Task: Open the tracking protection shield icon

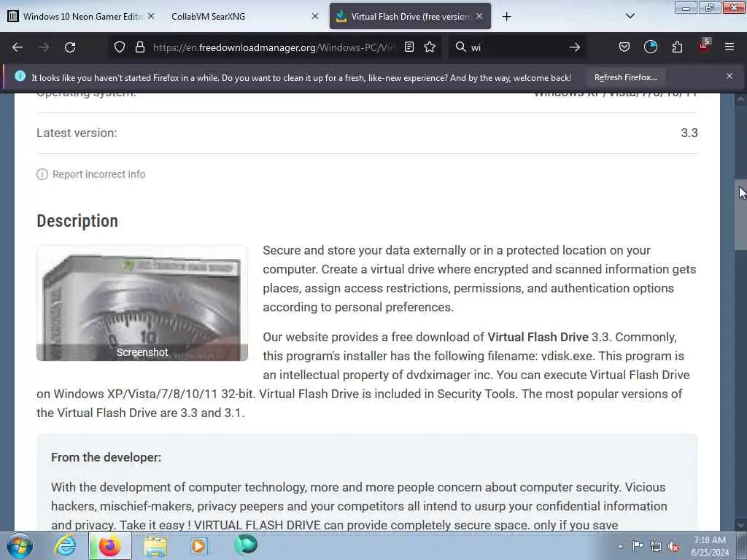Action: (x=120, y=47)
